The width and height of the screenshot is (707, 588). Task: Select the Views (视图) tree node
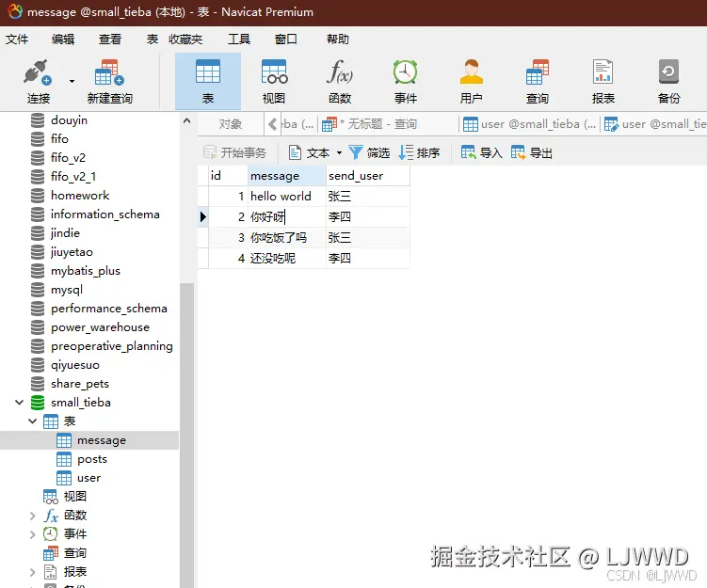click(x=75, y=497)
